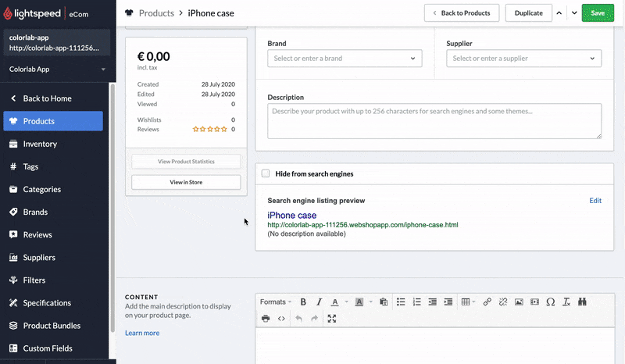
Task: Redo edit in content editor
Action: (315, 318)
